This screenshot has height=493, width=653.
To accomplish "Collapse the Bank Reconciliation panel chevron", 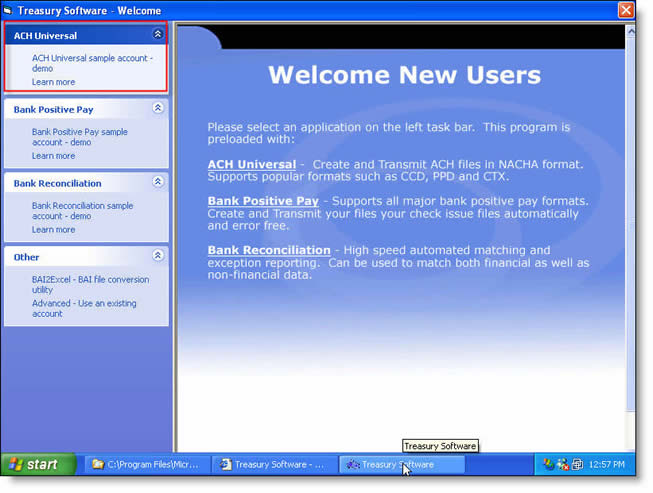I will (x=158, y=182).
